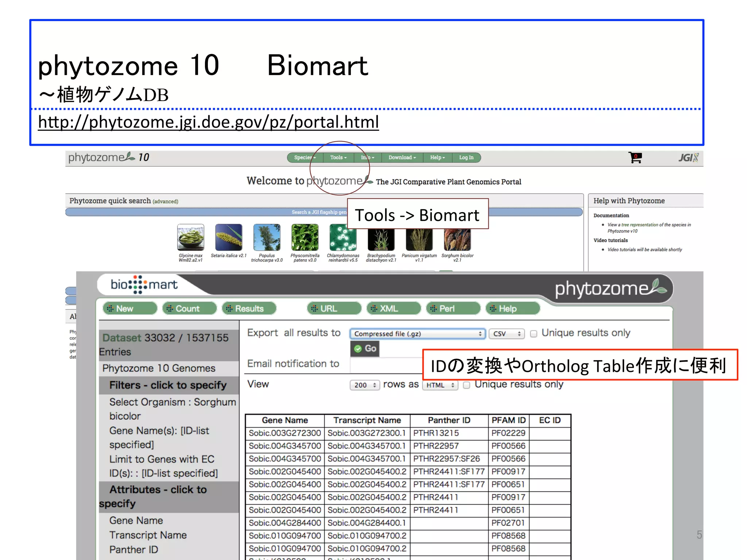Viewport: 747px width, 560px height.
Task: Click the biomart Help button
Action: tap(513, 308)
